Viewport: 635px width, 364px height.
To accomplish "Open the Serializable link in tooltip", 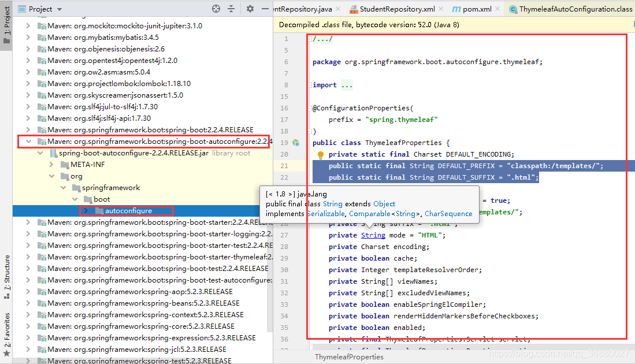I will coord(326,213).
